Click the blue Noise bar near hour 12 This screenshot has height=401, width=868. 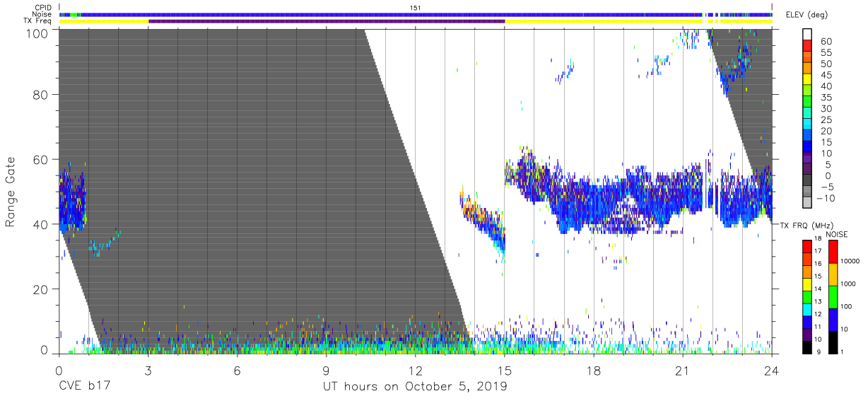pyautogui.click(x=415, y=14)
